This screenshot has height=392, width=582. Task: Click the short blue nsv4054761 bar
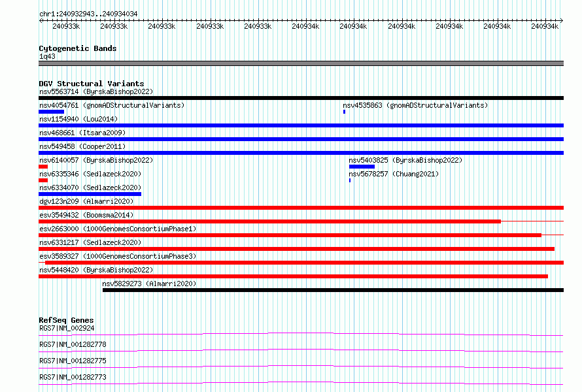(x=51, y=112)
